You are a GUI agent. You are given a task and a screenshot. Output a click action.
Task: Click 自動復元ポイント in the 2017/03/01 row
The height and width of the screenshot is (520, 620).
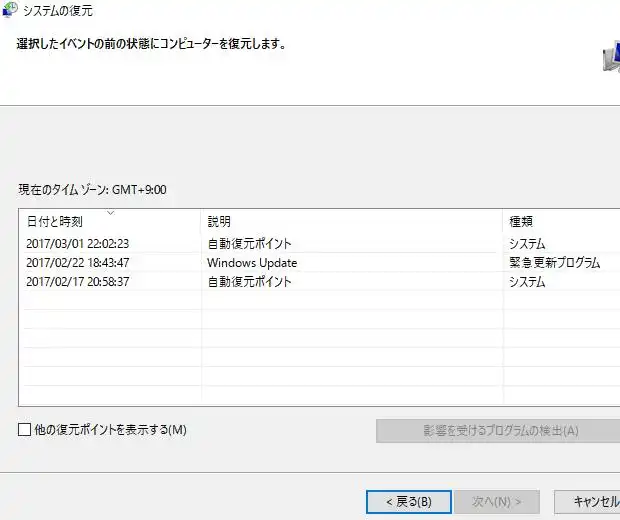(x=250, y=244)
